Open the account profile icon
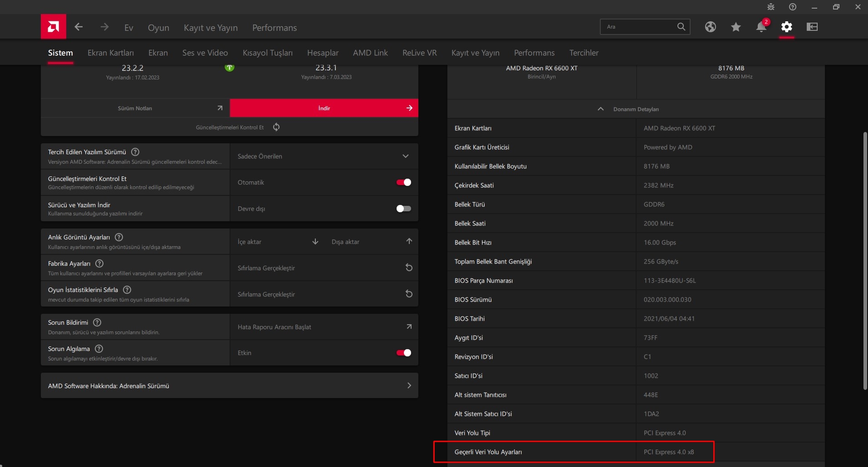 point(812,27)
